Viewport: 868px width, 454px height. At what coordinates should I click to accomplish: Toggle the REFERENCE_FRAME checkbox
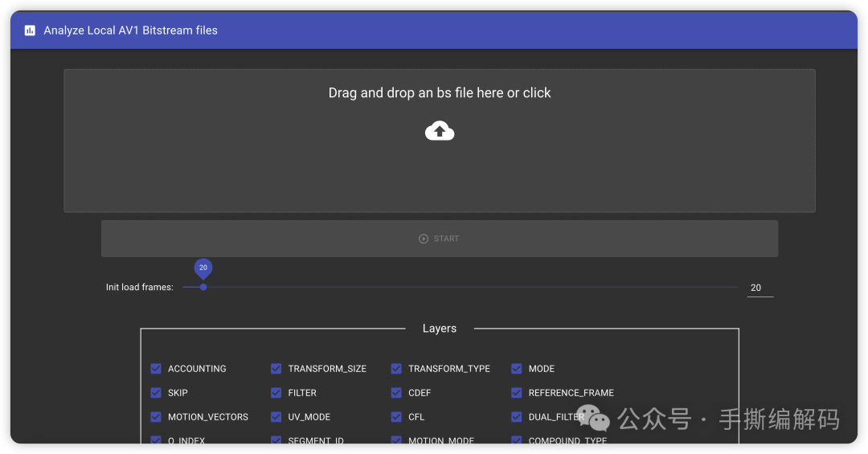pos(517,393)
